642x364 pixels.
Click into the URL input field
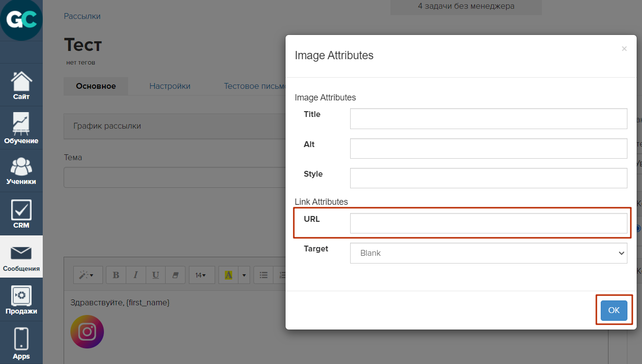(x=488, y=223)
